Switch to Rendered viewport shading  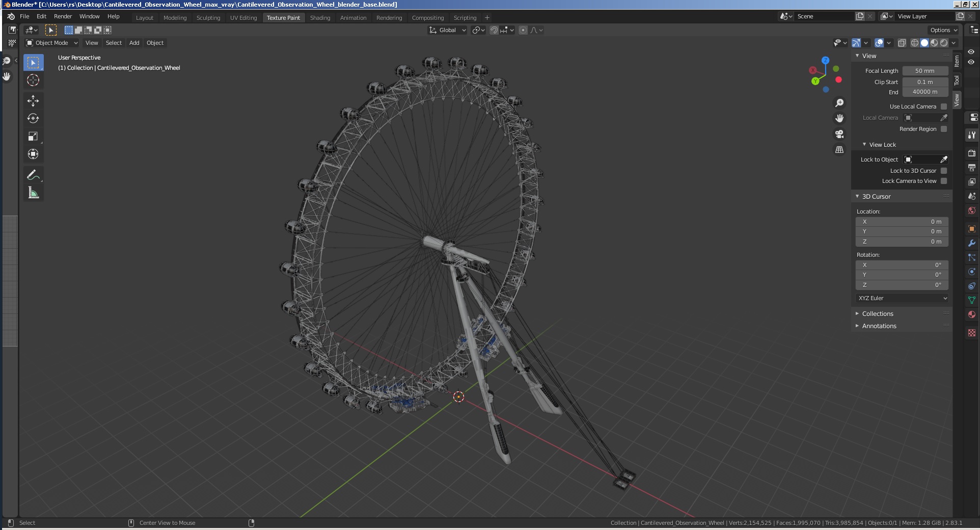(944, 43)
